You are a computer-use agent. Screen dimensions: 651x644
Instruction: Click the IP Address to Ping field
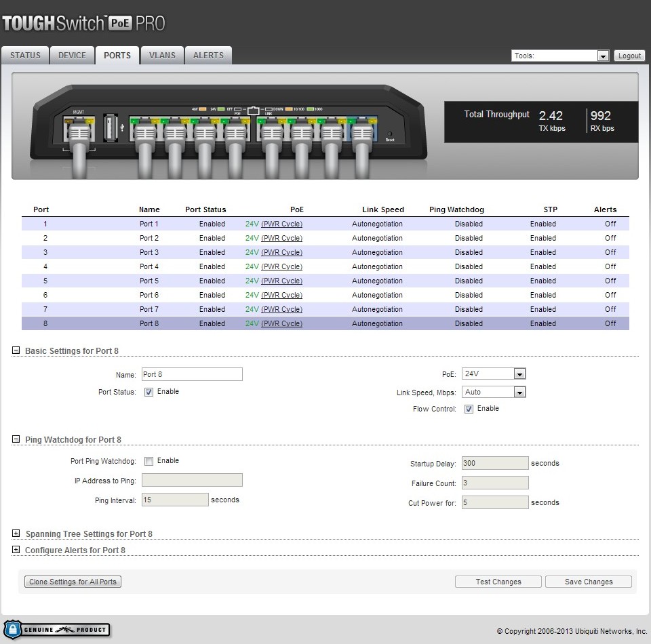[192, 480]
